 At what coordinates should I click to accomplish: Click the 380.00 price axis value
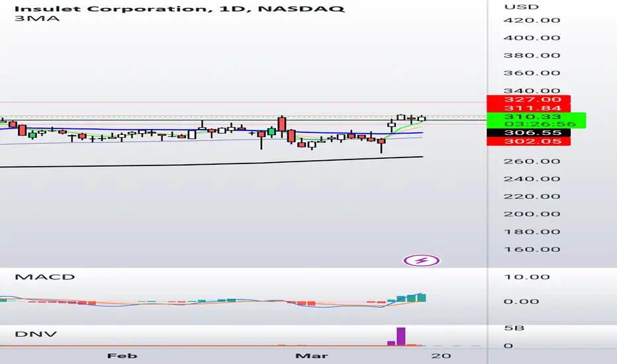532,56
